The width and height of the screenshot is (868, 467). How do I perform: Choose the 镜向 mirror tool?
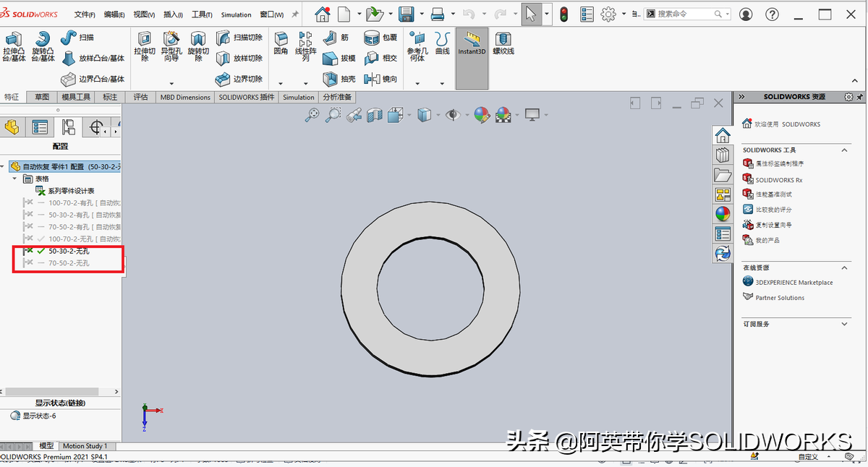(381, 79)
